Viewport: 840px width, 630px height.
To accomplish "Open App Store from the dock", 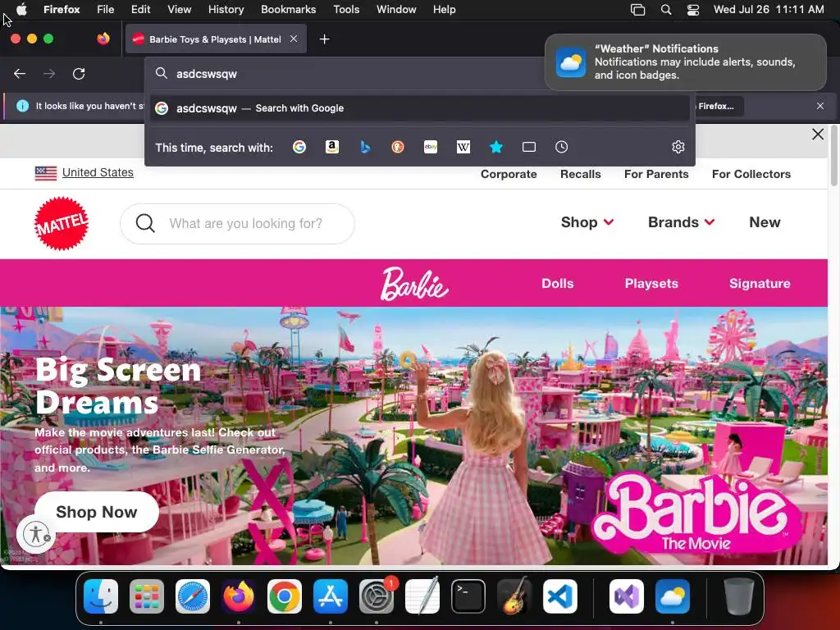I will [331, 596].
